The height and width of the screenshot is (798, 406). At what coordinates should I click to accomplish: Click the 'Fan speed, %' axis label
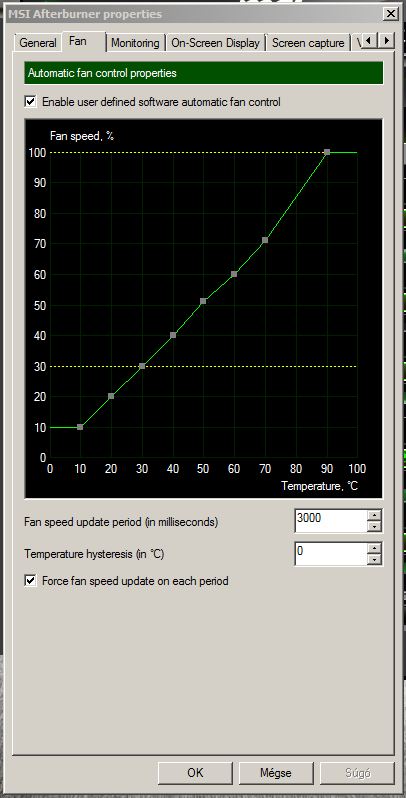pyautogui.click(x=81, y=136)
